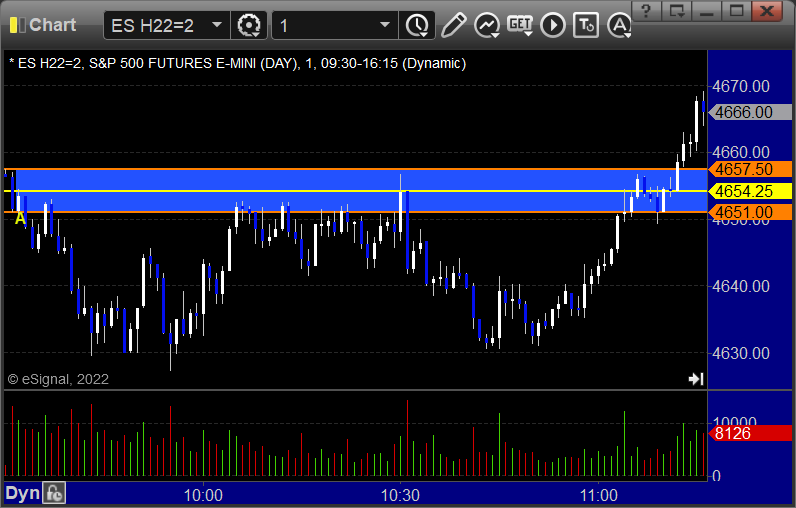Open the chart settings gear icon
Viewport: 796px width, 508px height.
click(x=249, y=25)
